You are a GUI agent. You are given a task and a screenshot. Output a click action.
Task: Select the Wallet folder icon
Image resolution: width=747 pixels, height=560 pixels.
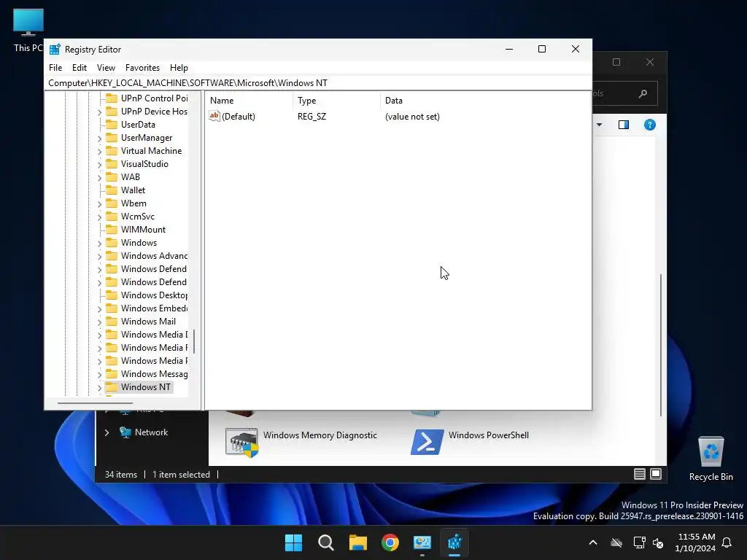(x=112, y=190)
